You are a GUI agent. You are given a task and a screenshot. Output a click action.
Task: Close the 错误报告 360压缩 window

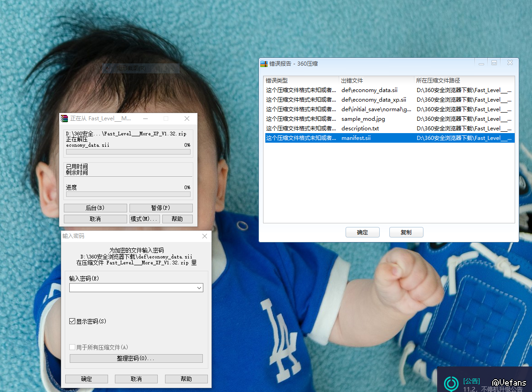(510, 63)
